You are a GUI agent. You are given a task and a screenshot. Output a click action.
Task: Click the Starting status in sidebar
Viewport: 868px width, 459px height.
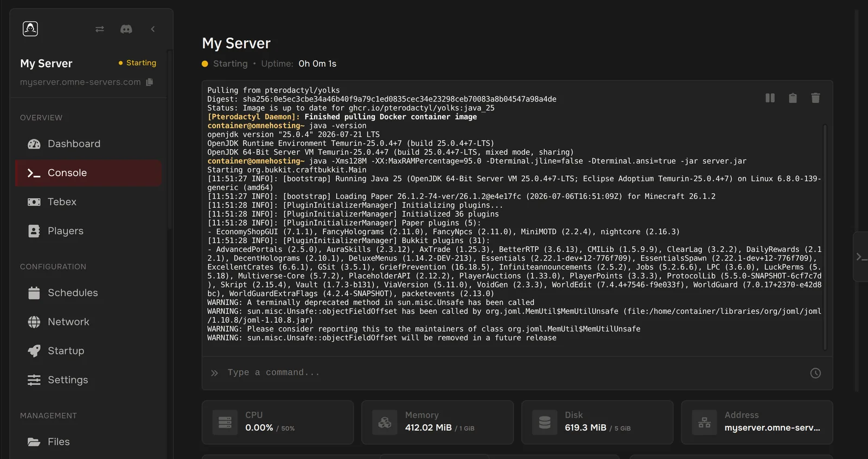point(137,63)
